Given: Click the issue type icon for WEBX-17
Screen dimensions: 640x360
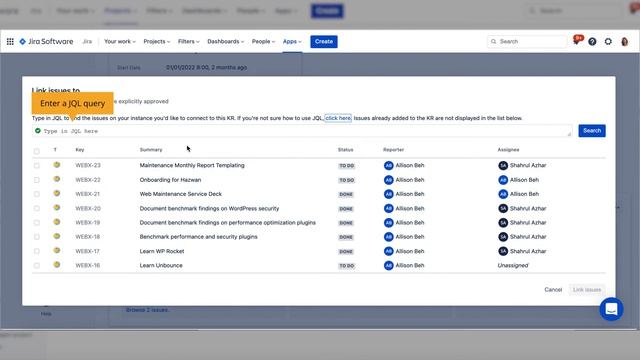Looking at the screenshot, I should [x=57, y=250].
